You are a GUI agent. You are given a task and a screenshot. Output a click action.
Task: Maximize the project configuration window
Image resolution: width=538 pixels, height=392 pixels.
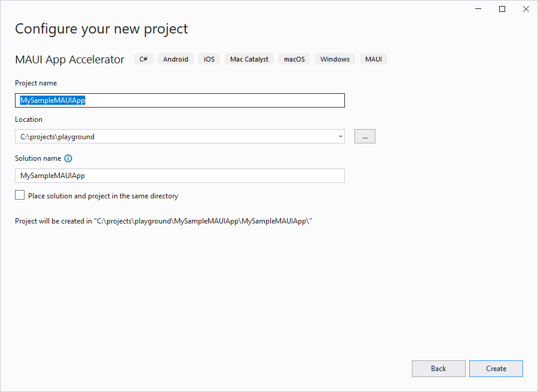point(502,9)
